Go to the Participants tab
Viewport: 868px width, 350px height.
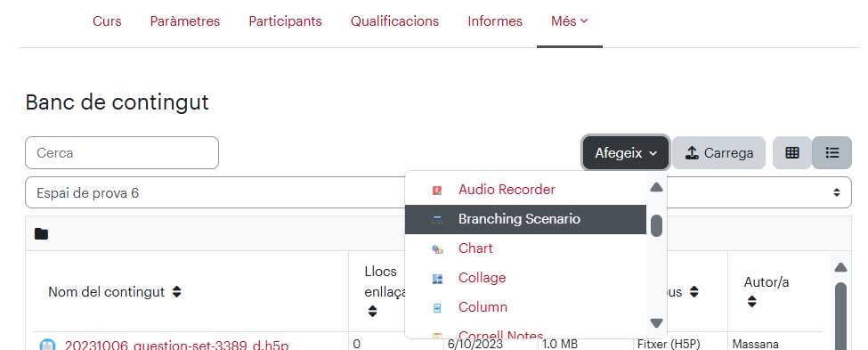[285, 21]
